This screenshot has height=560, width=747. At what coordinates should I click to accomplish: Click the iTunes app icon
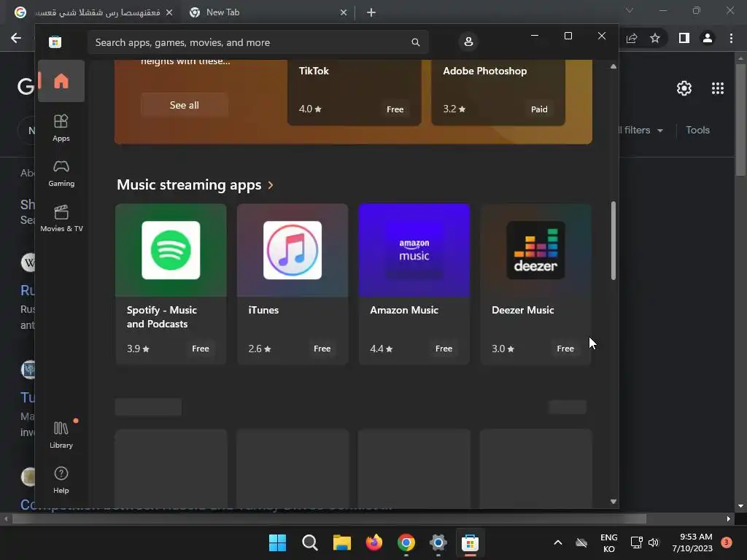293,250
